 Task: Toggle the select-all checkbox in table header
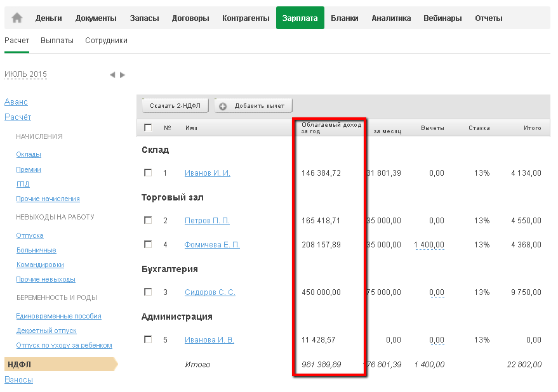point(148,127)
